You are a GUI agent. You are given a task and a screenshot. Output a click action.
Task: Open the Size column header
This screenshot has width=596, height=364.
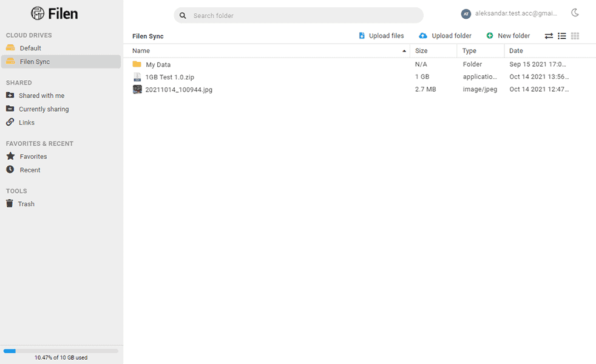[421, 50]
